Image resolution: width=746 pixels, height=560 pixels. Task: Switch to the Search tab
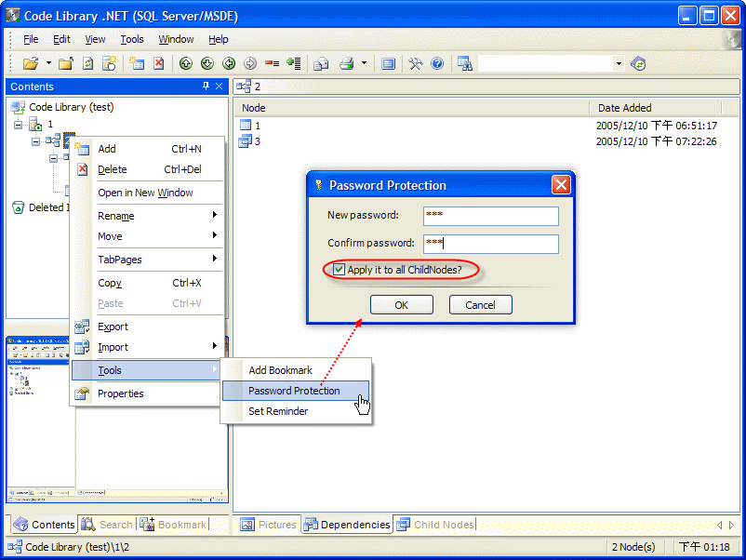pos(107,525)
